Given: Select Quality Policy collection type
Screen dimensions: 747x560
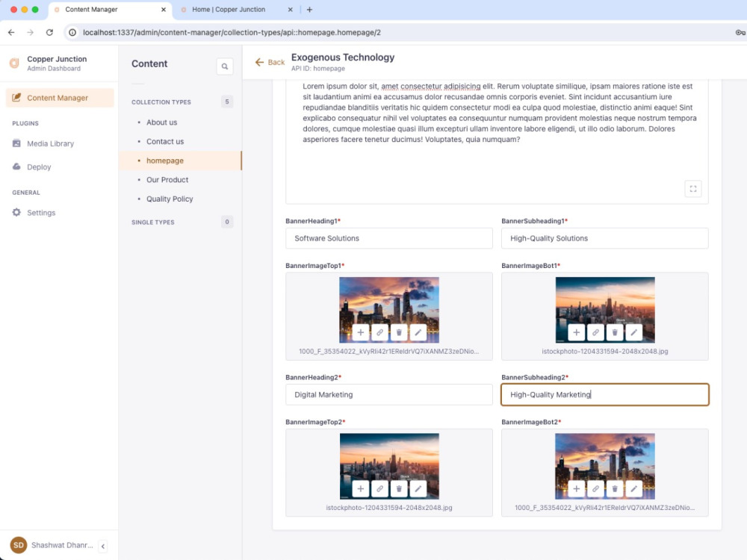Looking at the screenshot, I should (170, 199).
